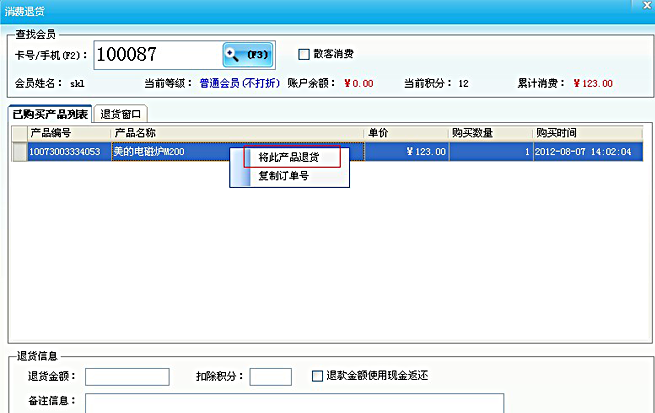655x413 pixels.
Task: Focus the 退货金额 input box
Action: click(x=127, y=377)
